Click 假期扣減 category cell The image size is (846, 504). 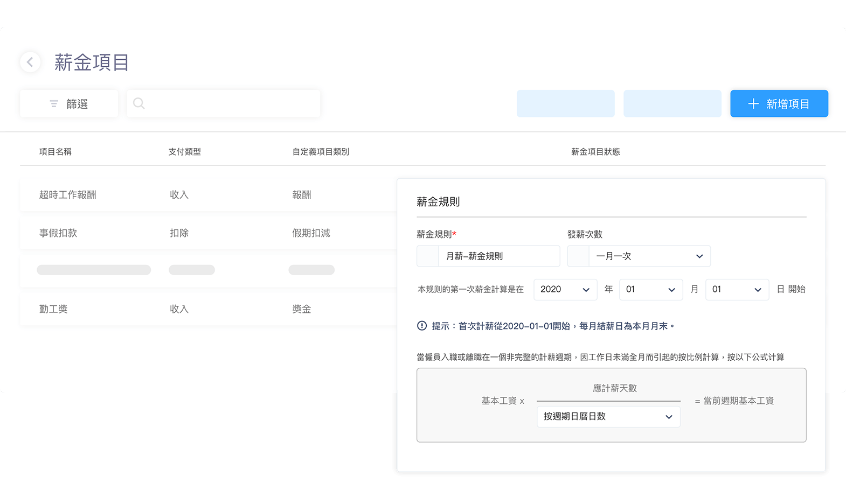(x=311, y=233)
